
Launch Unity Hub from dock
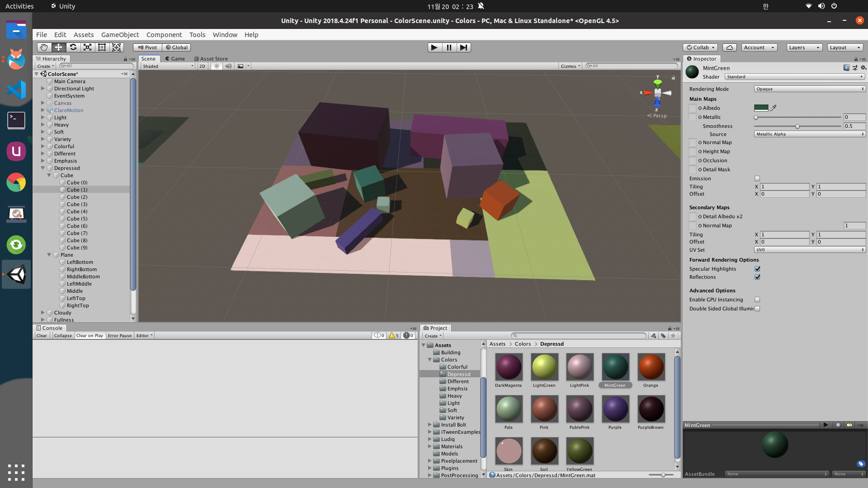[16, 151]
